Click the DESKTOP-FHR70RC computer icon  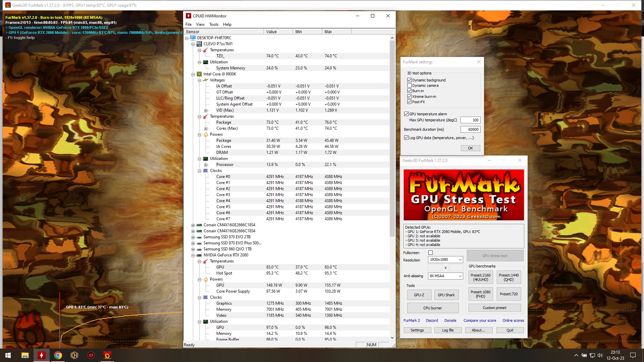point(193,38)
